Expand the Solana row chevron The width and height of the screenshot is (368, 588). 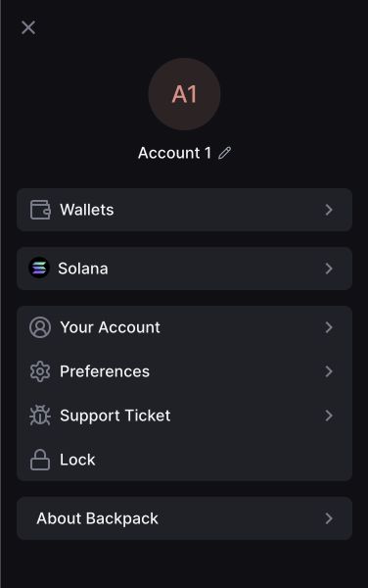click(x=329, y=269)
